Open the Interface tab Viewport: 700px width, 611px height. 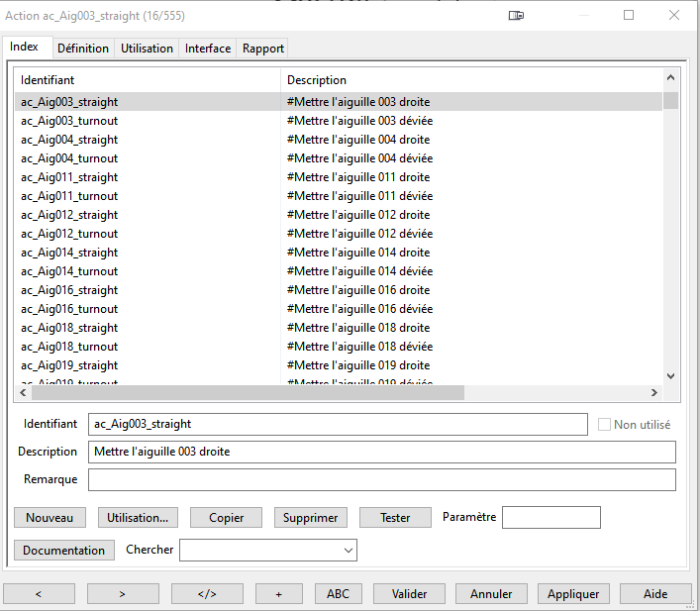click(x=208, y=49)
